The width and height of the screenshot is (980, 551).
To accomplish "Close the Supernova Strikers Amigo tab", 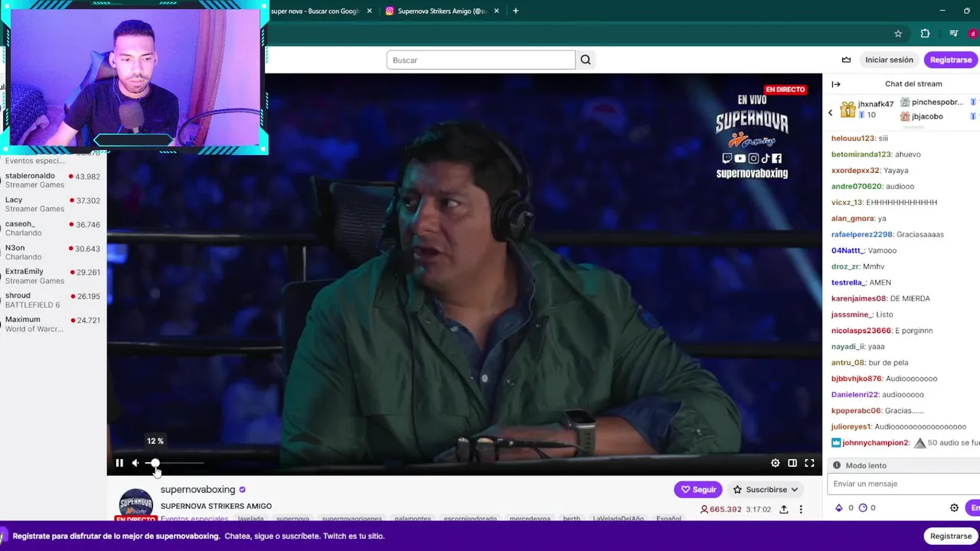I will point(496,11).
